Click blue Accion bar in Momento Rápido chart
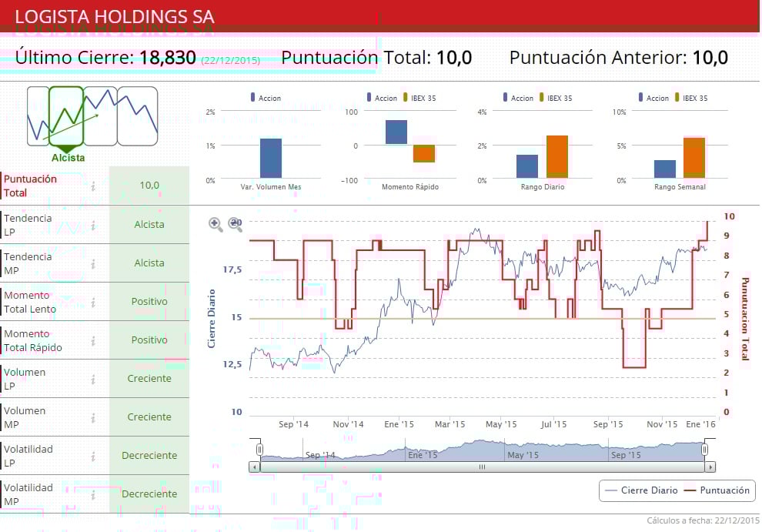 [396, 132]
